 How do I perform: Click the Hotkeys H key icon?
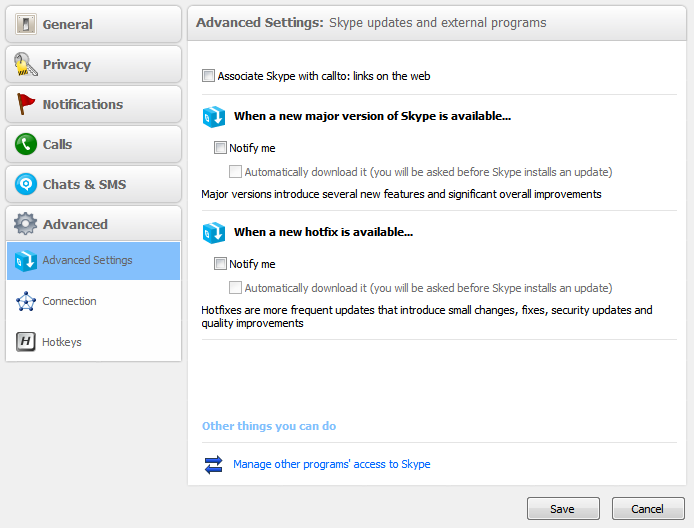pyautogui.click(x=26, y=342)
